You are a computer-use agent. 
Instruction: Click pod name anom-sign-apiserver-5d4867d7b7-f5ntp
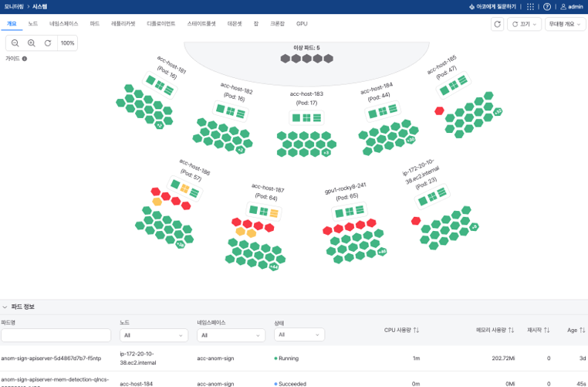tap(51, 358)
